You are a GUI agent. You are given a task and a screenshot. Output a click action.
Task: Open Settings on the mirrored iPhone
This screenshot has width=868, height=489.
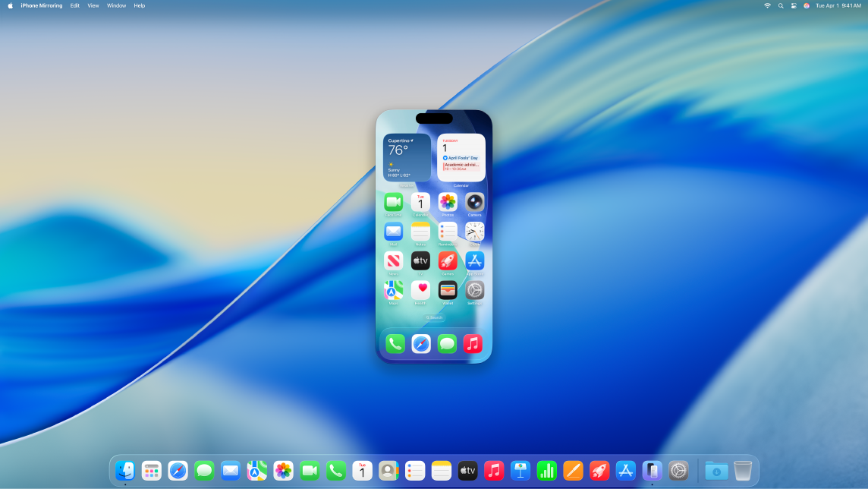[475, 290]
